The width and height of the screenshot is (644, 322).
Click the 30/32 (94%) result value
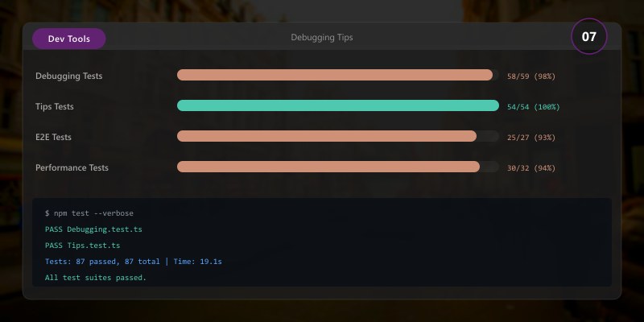click(x=531, y=168)
